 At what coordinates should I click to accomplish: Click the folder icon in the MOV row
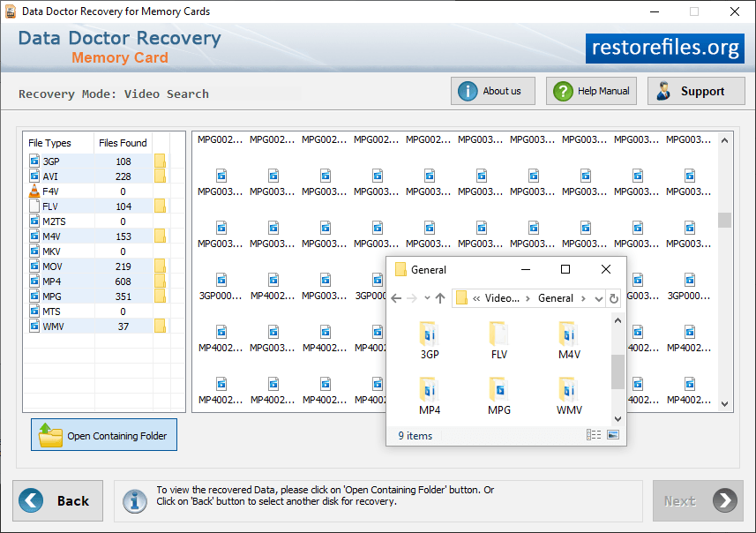tap(160, 266)
